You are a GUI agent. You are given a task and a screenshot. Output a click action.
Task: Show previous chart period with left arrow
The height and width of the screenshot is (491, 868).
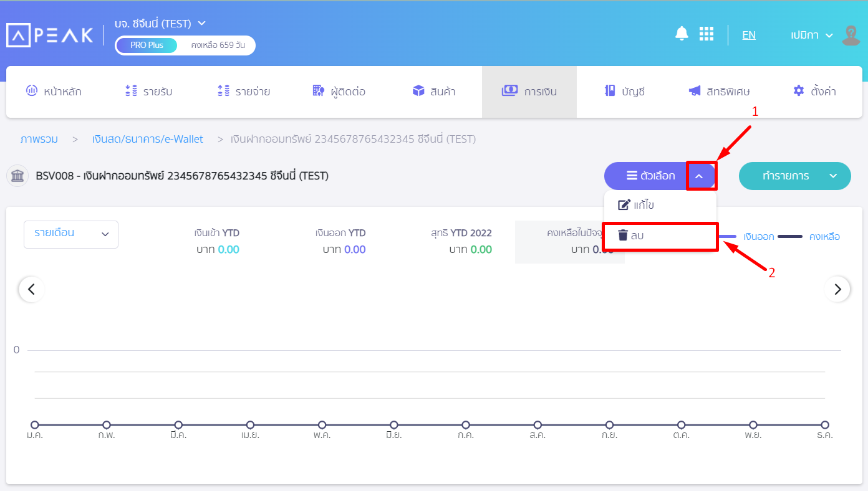(31, 289)
